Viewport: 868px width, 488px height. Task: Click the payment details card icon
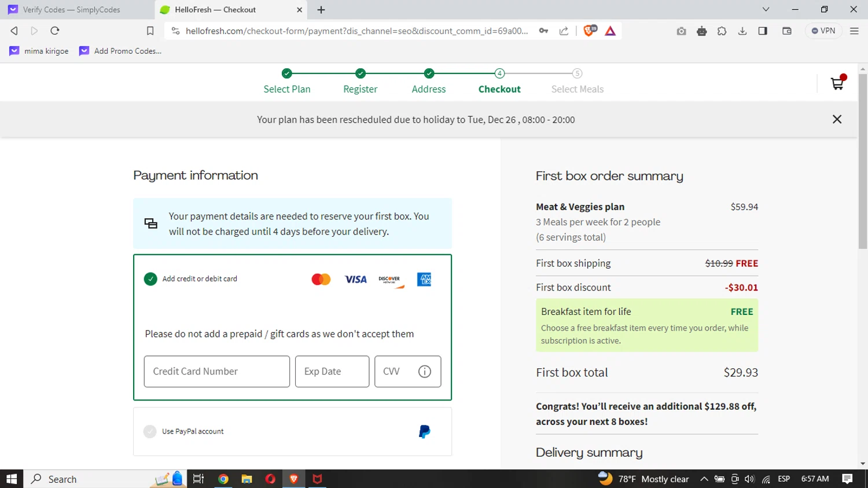point(151,223)
